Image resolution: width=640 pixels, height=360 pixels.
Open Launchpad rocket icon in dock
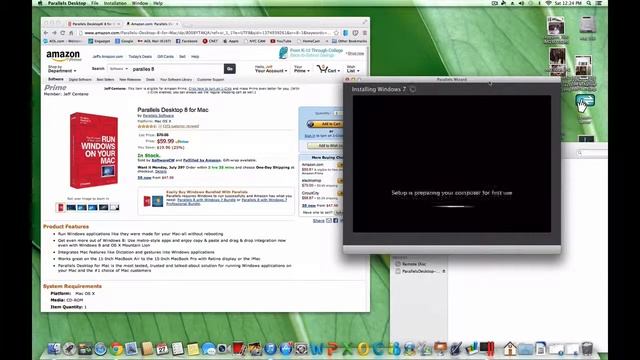click(x=69, y=349)
